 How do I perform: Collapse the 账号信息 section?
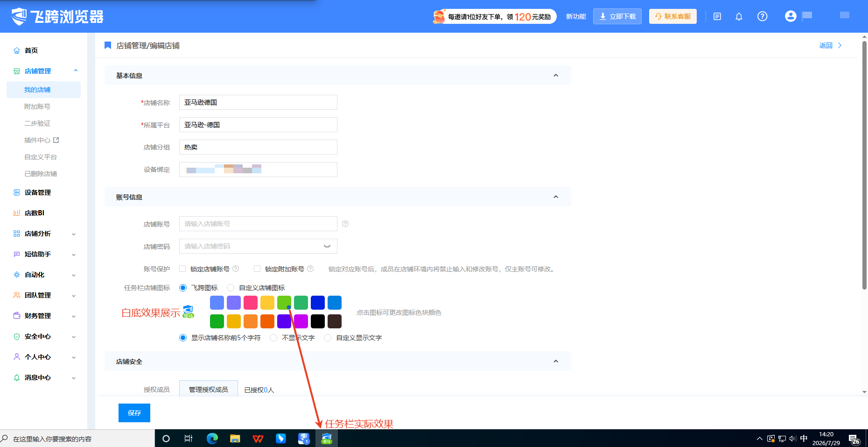[556, 197]
